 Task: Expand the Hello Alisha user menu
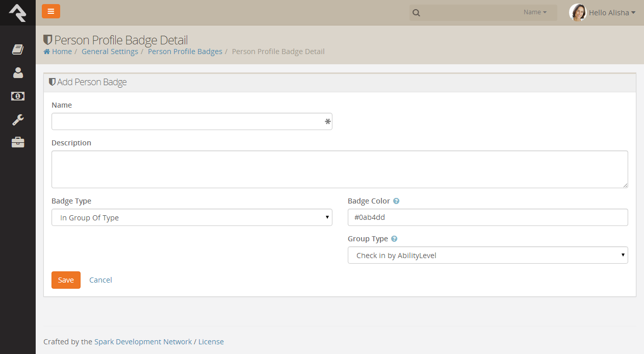coord(612,13)
